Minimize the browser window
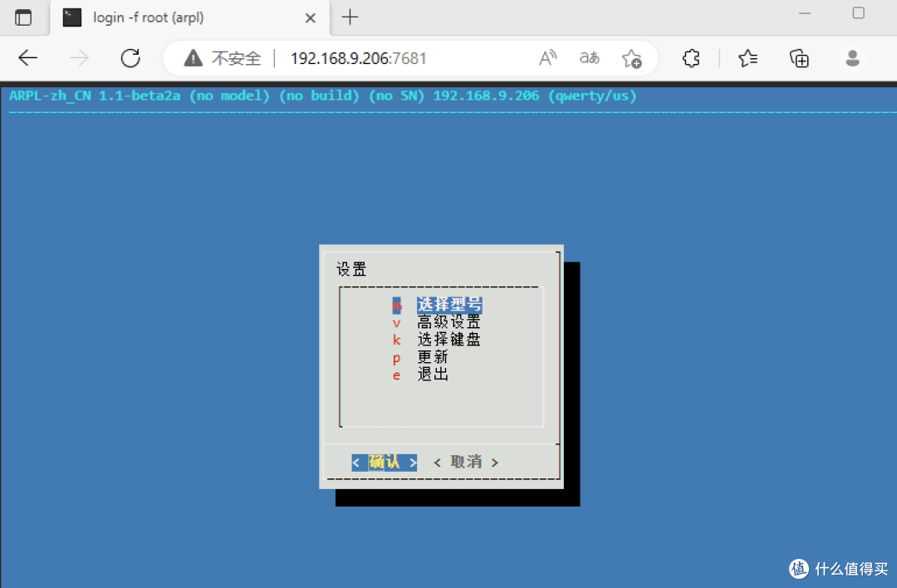This screenshot has width=897, height=588. (x=805, y=13)
